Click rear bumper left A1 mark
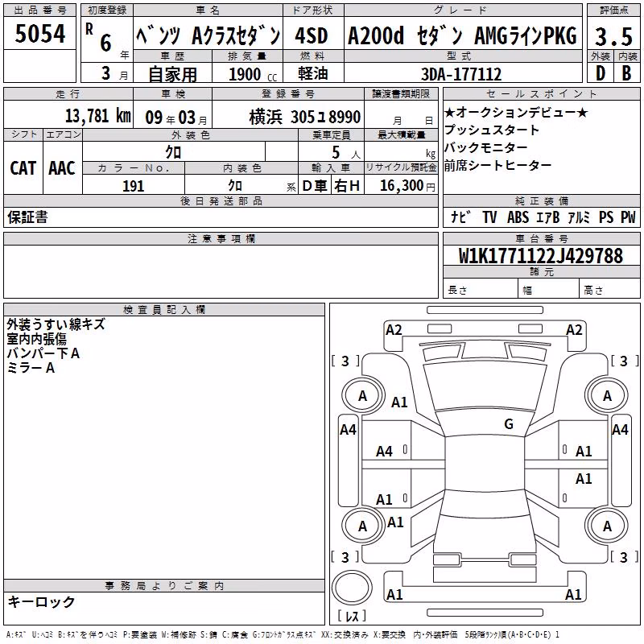The image size is (644, 644). click(394, 594)
